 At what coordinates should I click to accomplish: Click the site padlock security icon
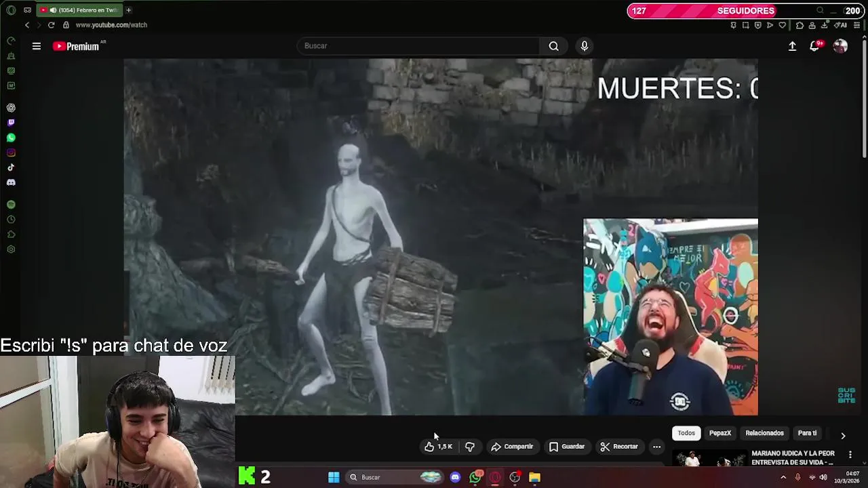pyautogui.click(x=66, y=25)
